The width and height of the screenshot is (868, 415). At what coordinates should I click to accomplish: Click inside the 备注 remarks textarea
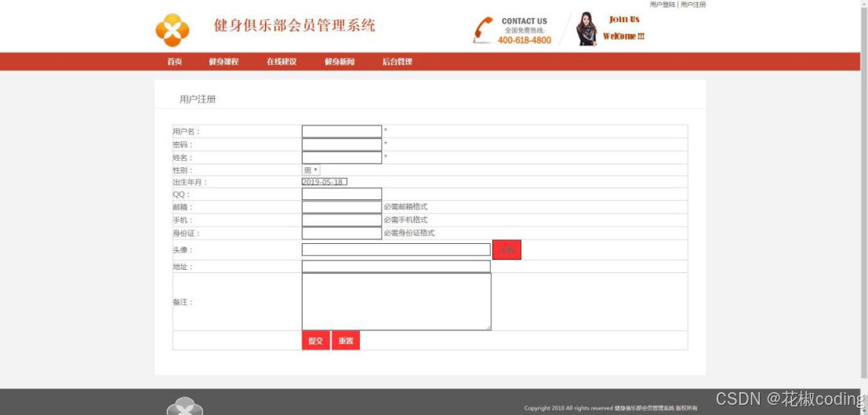coord(396,302)
